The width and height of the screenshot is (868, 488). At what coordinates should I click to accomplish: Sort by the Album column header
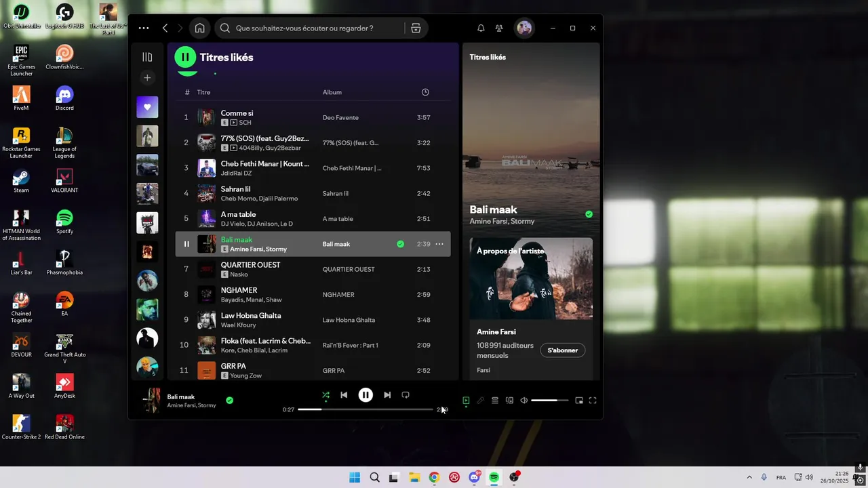[x=332, y=92]
